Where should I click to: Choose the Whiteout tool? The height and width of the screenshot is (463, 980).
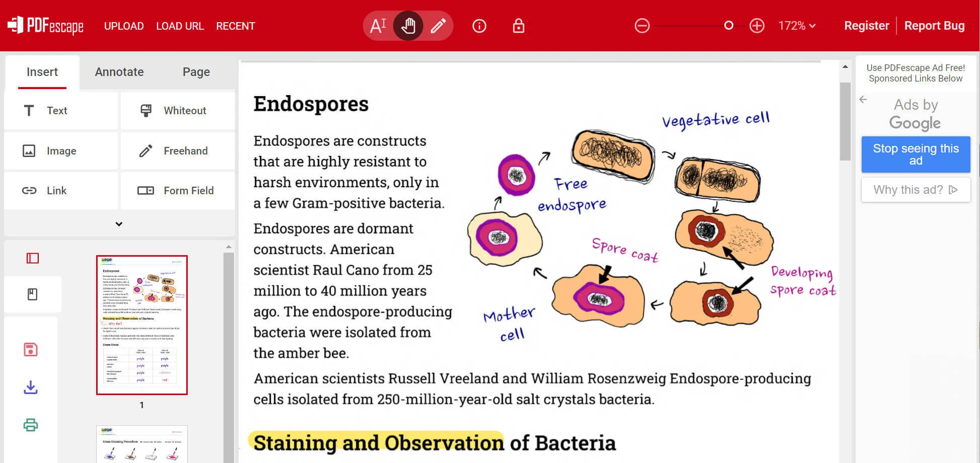(178, 111)
